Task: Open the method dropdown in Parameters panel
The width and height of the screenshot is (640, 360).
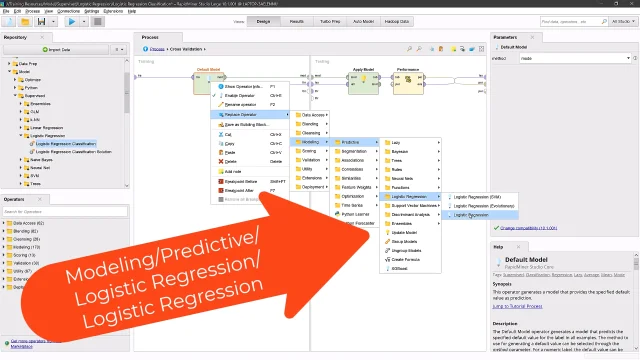Action: click(x=576, y=58)
